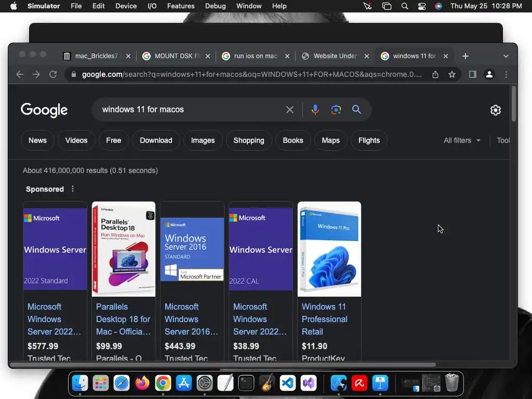Submit search with the magnifier icon

356,110
